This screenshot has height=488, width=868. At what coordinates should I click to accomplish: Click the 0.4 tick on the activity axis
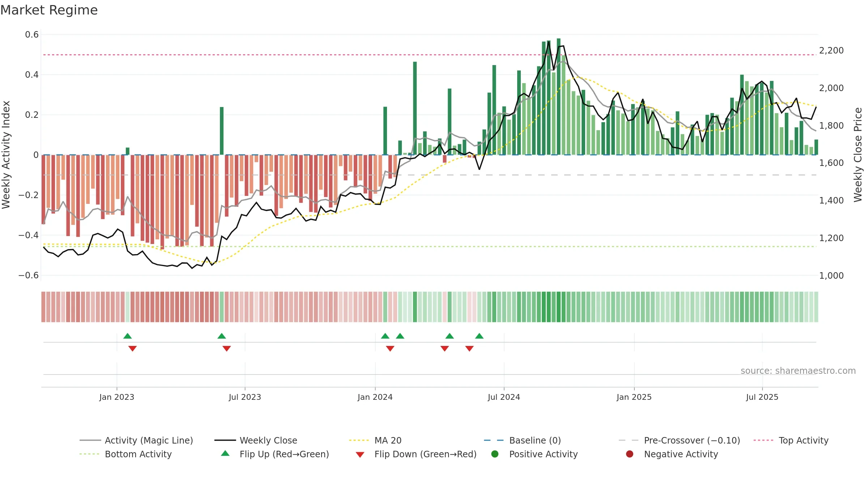click(x=32, y=75)
